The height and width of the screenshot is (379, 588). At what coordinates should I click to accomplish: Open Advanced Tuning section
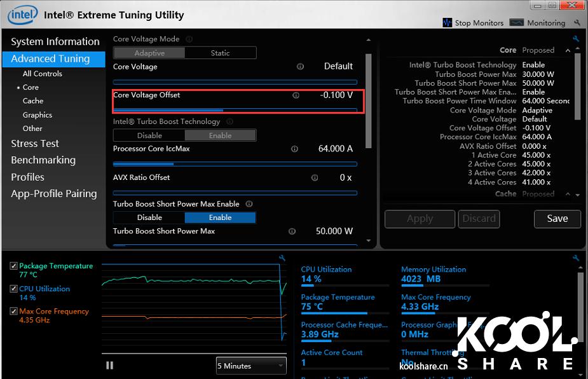pyautogui.click(x=53, y=59)
